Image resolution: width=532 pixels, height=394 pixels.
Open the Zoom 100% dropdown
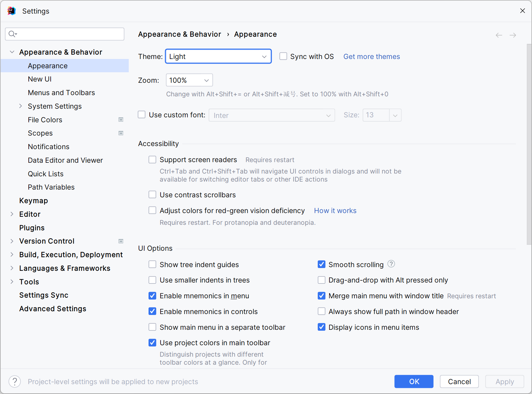pyautogui.click(x=189, y=80)
